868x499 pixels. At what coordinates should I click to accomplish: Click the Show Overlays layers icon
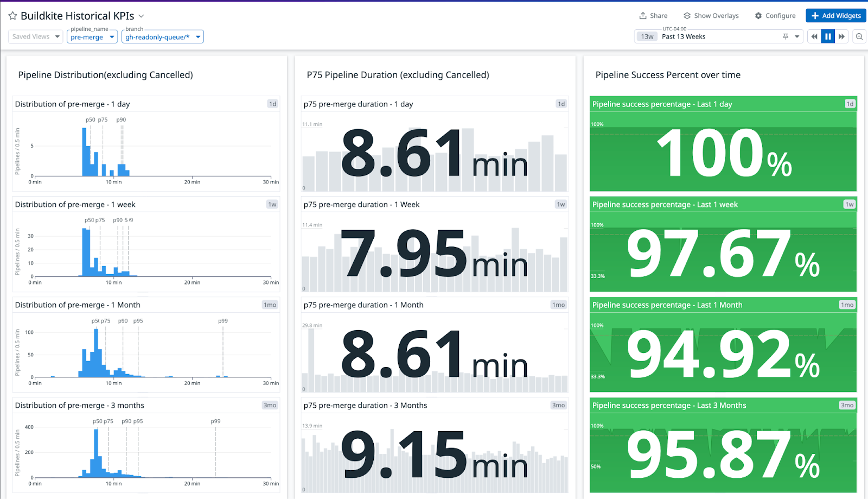pyautogui.click(x=687, y=16)
